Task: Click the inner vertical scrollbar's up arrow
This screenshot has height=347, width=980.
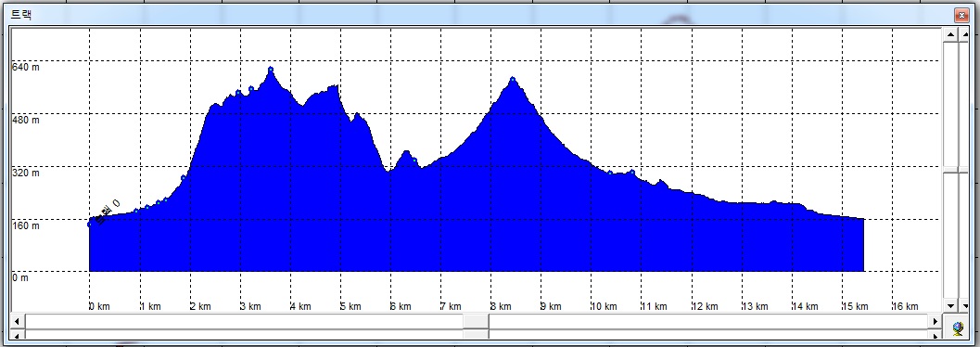Action: click(x=950, y=34)
